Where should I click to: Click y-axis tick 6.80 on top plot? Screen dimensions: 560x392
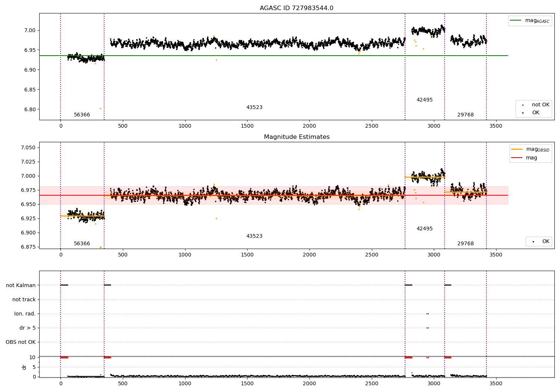29,110
